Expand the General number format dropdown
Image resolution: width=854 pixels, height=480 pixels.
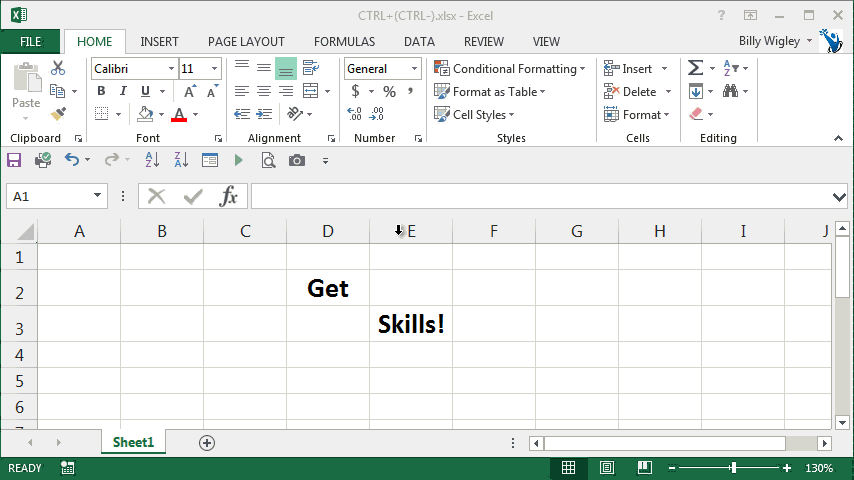pos(414,69)
